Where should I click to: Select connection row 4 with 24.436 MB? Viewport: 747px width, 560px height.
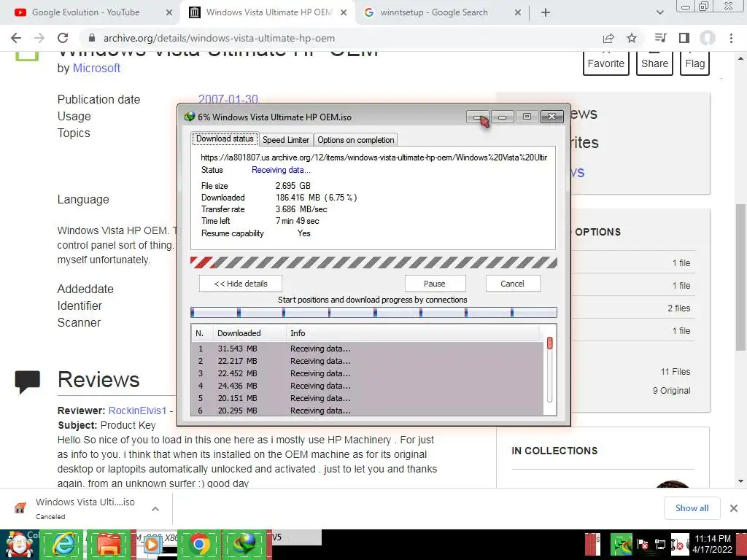[368, 386]
